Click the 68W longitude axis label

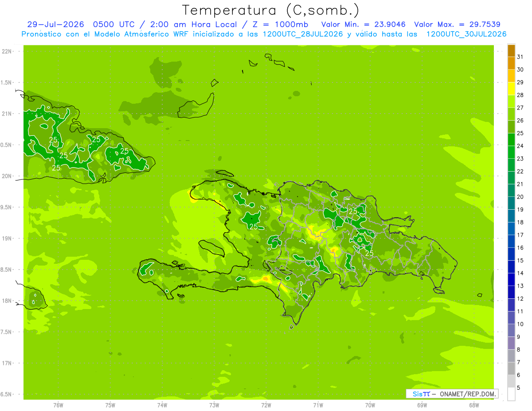474,405
